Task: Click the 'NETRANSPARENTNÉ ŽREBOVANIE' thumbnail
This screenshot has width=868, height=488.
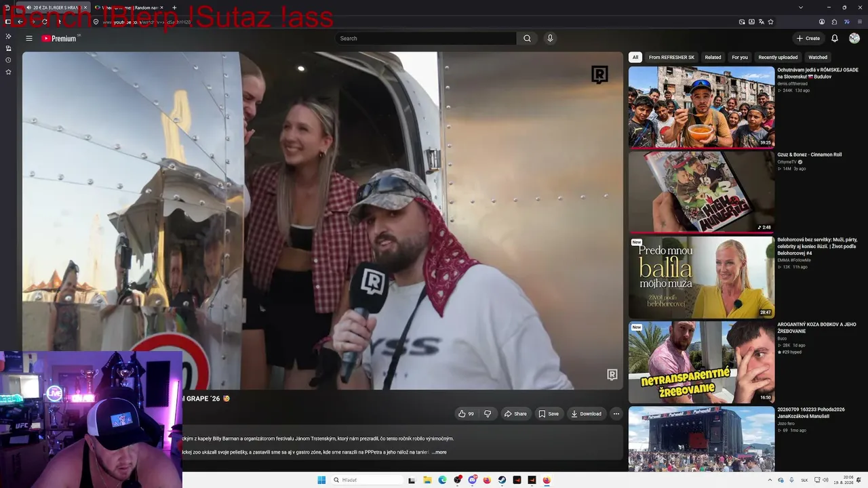Action: tap(701, 363)
